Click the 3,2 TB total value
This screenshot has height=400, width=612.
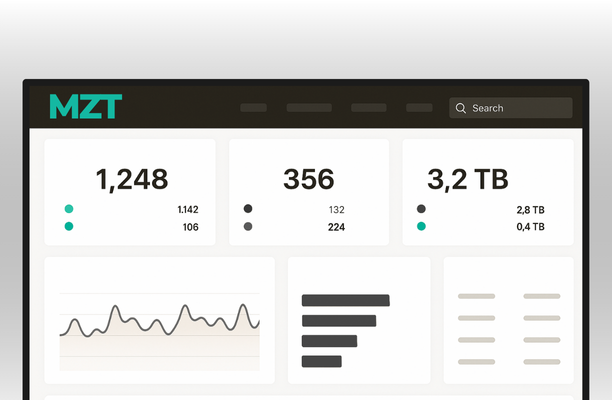point(468,179)
